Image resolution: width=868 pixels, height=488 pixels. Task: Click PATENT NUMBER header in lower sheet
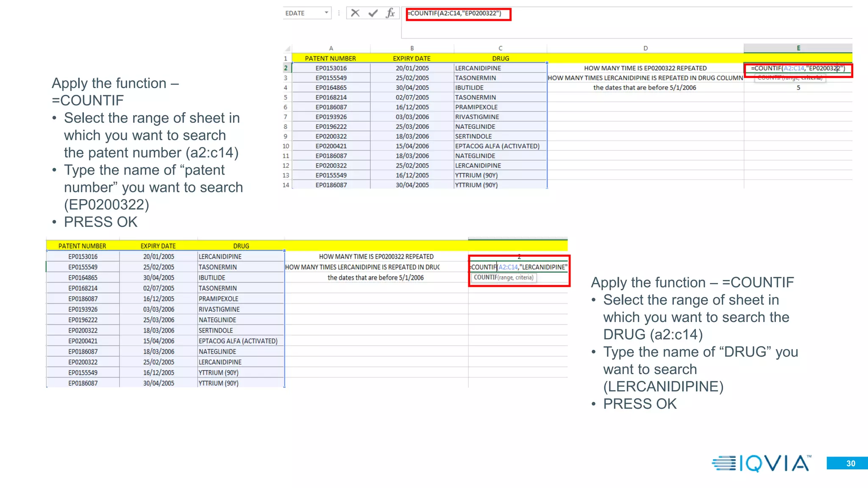click(82, 246)
